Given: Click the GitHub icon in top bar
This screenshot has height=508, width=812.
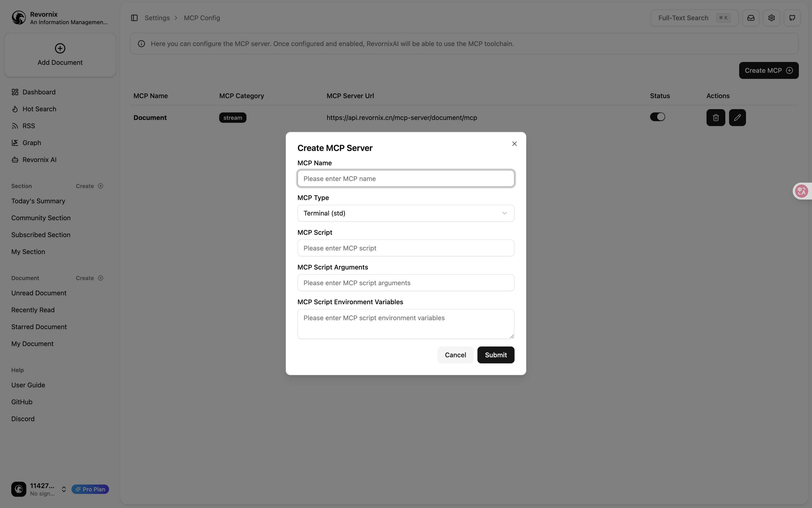Looking at the screenshot, I should point(792,18).
